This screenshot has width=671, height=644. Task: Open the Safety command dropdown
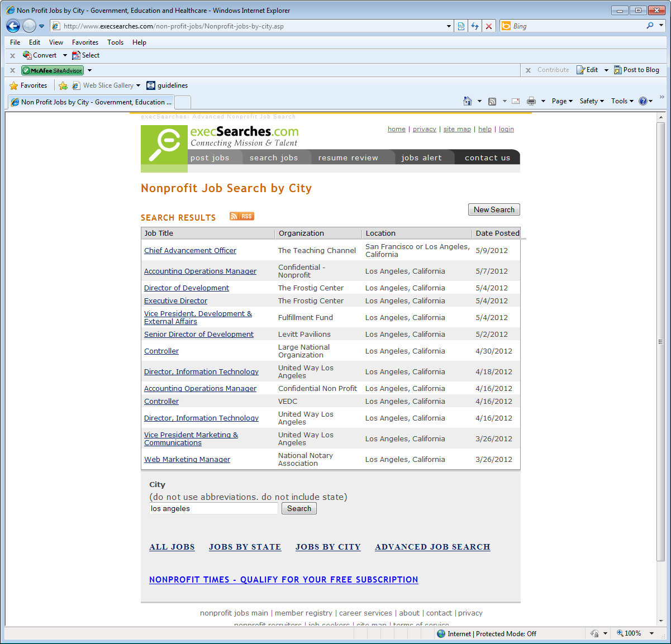coord(592,101)
